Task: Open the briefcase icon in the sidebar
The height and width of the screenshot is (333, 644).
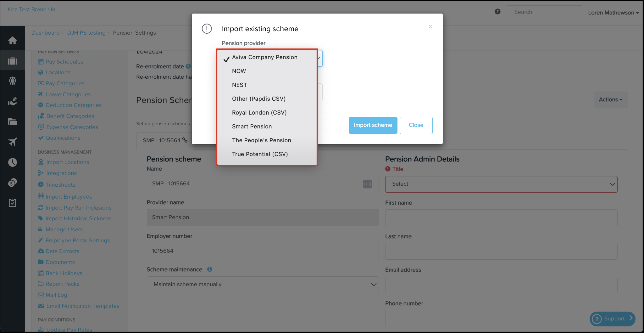Action: point(13,61)
